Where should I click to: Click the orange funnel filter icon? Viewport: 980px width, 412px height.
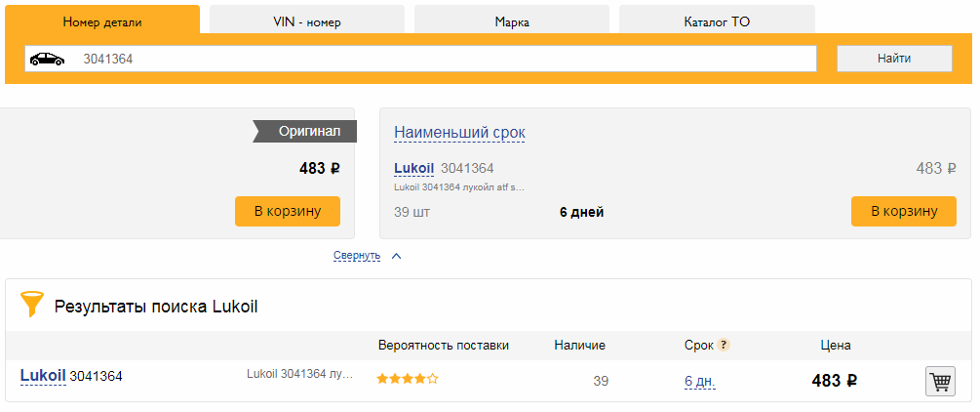tap(32, 304)
